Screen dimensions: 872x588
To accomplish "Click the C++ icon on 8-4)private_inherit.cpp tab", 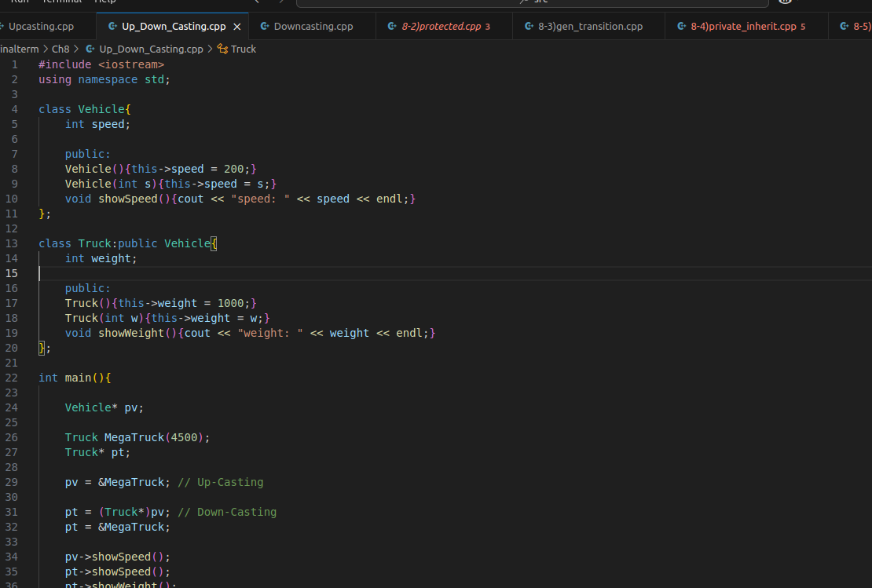I will pos(681,26).
